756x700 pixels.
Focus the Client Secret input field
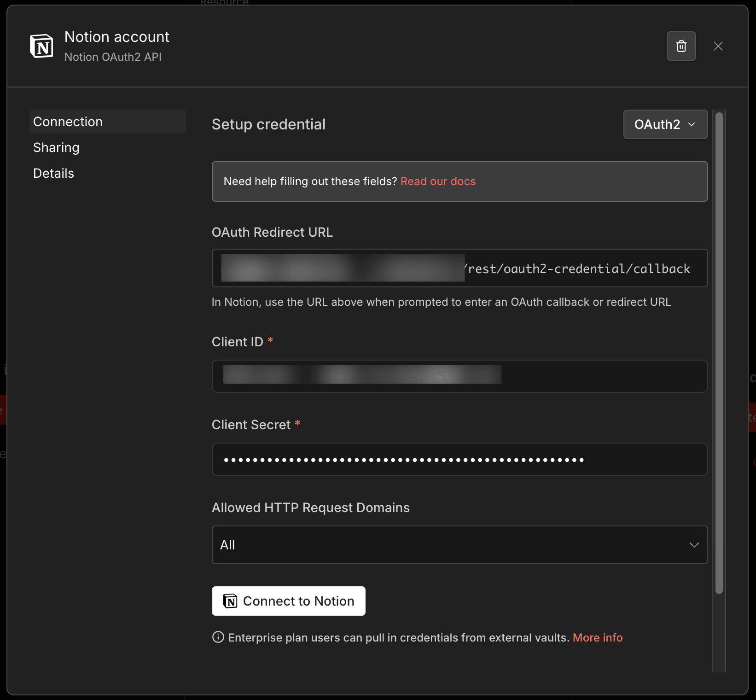tap(459, 459)
